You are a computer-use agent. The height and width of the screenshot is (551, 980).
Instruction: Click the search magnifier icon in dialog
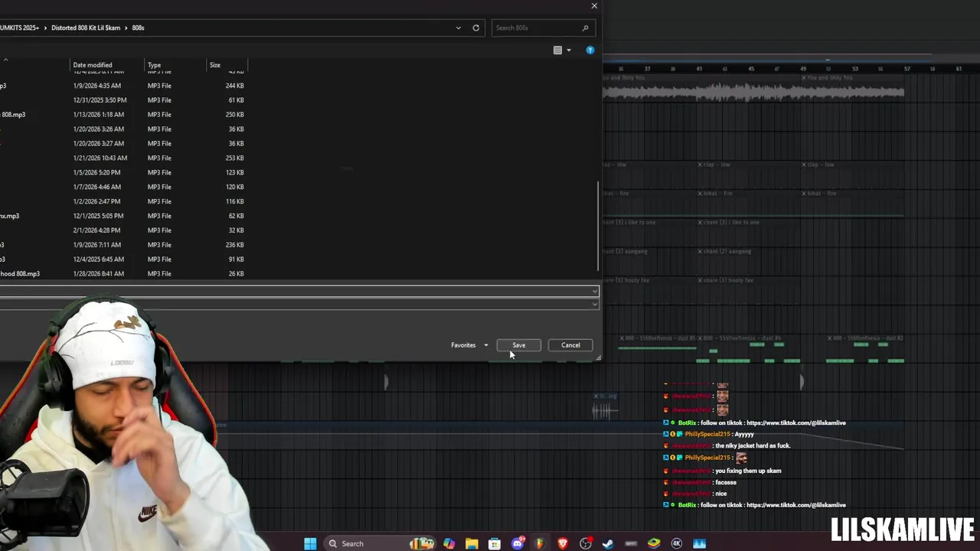click(586, 28)
